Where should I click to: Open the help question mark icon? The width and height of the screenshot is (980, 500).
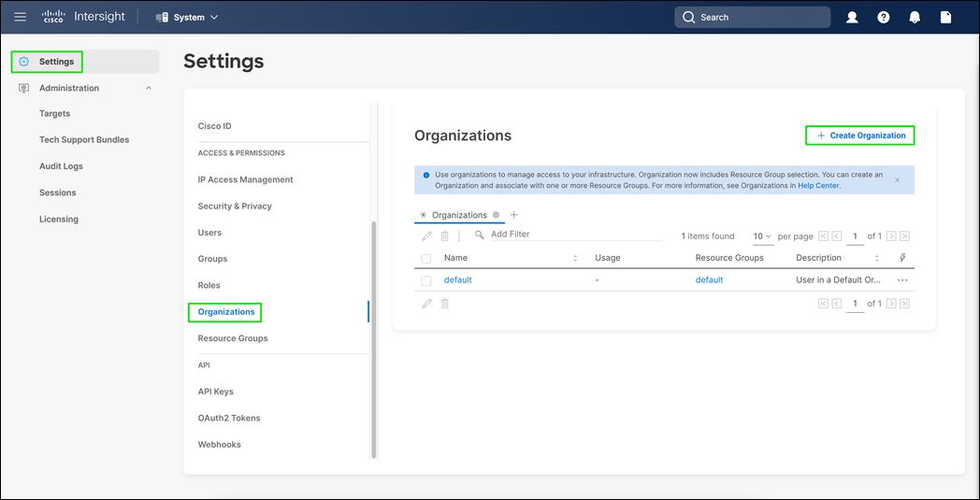883,18
